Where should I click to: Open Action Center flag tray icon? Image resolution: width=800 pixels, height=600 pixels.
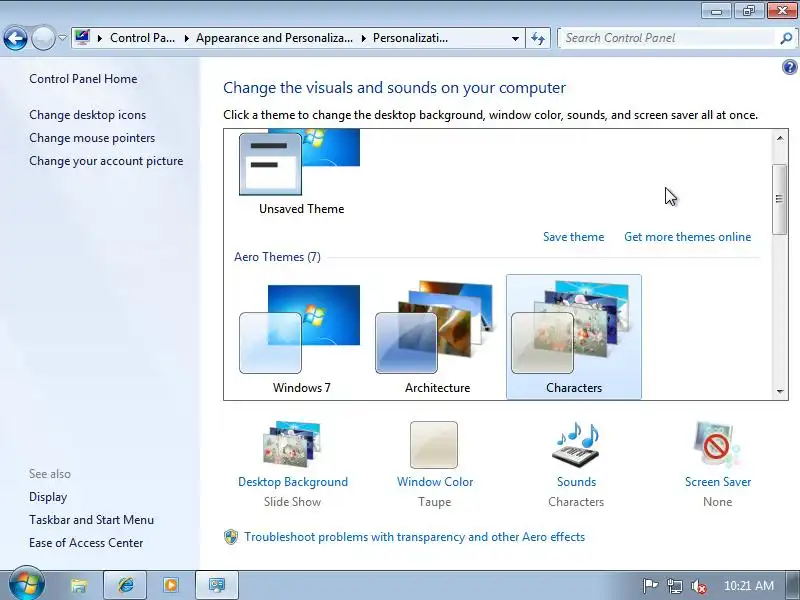click(x=650, y=586)
